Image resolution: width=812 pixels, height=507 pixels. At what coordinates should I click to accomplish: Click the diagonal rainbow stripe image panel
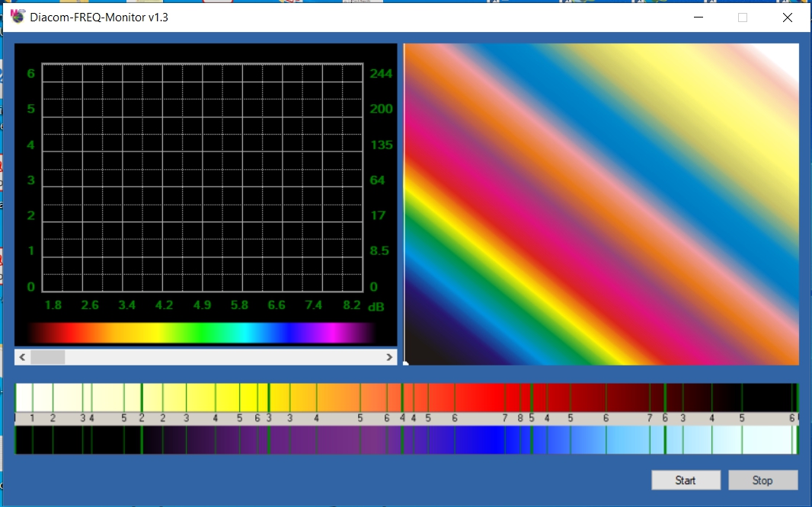tap(601, 204)
